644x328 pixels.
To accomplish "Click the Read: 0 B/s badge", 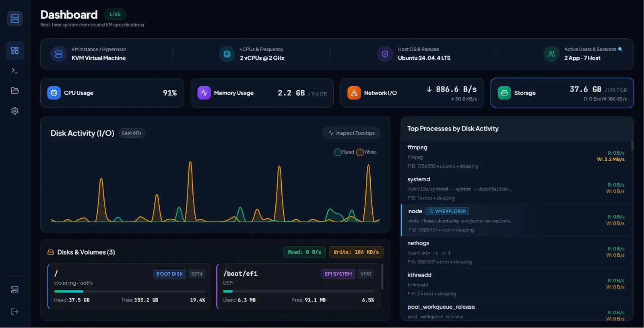I will [305, 252].
